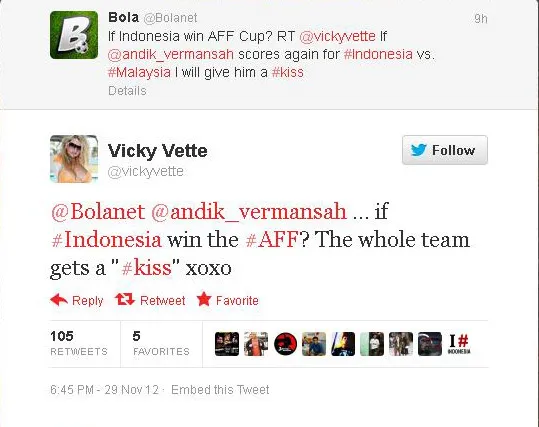Click Embed this Tweet link

[x=220, y=390]
